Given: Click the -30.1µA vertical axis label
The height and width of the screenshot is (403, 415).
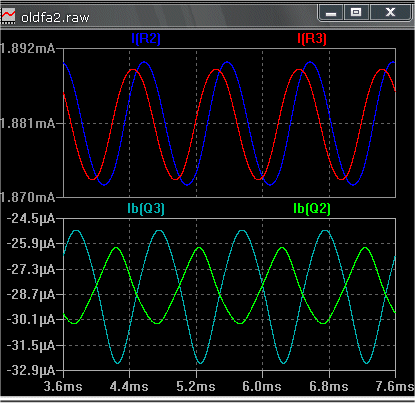Looking at the screenshot, I should click(x=31, y=320).
